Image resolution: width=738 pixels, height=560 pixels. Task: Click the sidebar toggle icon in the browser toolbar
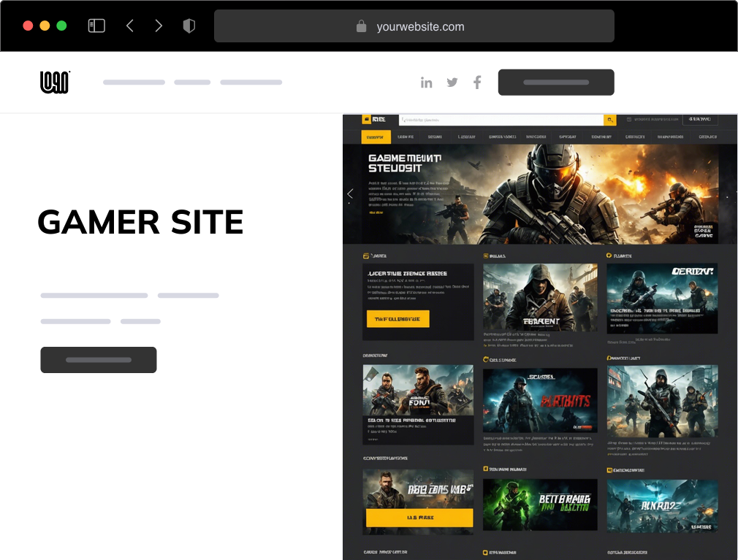(x=96, y=26)
